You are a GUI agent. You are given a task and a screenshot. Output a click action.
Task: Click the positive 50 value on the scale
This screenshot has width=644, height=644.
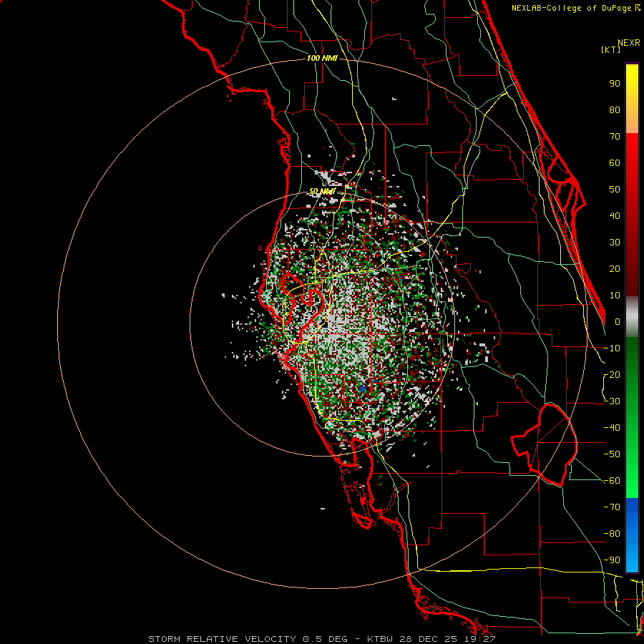click(x=615, y=190)
